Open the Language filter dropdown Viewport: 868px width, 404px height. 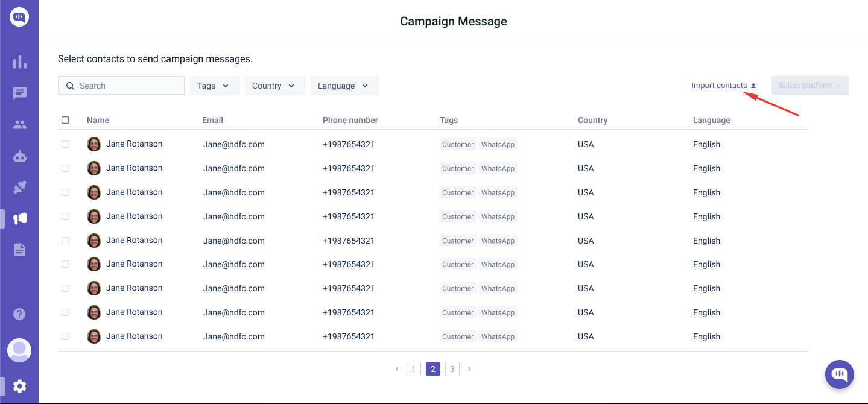click(x=344, y=86)
